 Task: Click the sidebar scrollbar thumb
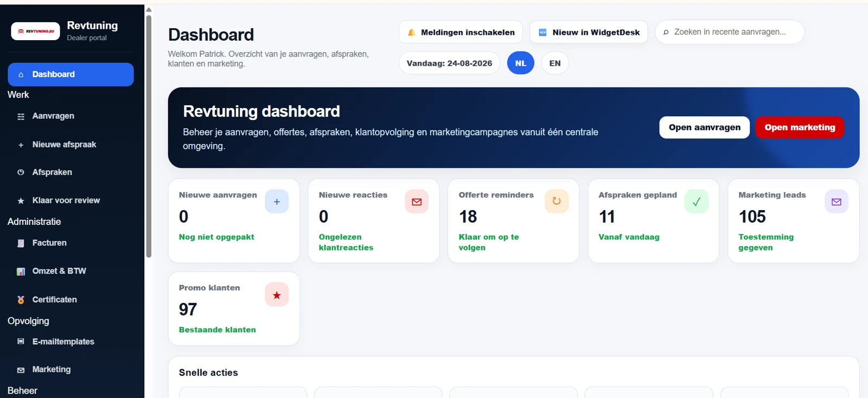point(149,136)
